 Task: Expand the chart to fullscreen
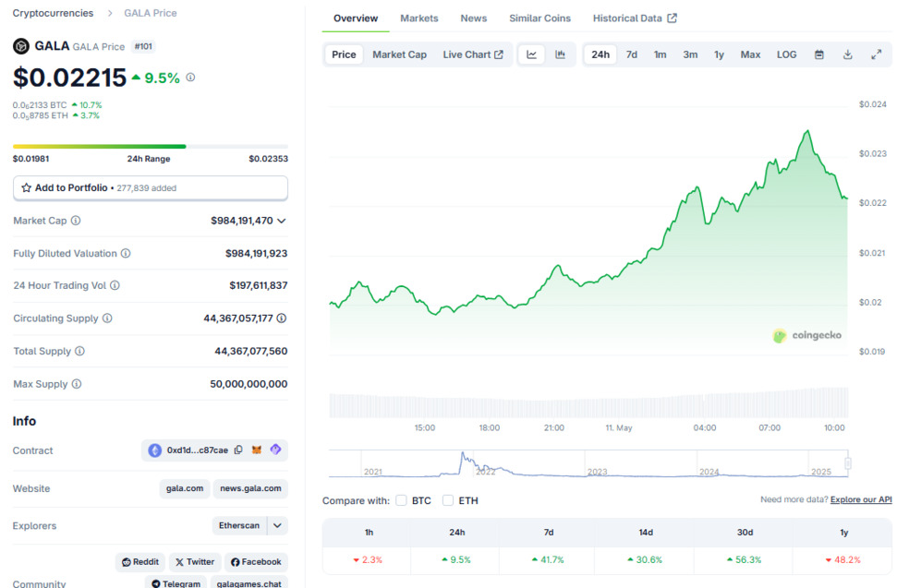[876, 54]
